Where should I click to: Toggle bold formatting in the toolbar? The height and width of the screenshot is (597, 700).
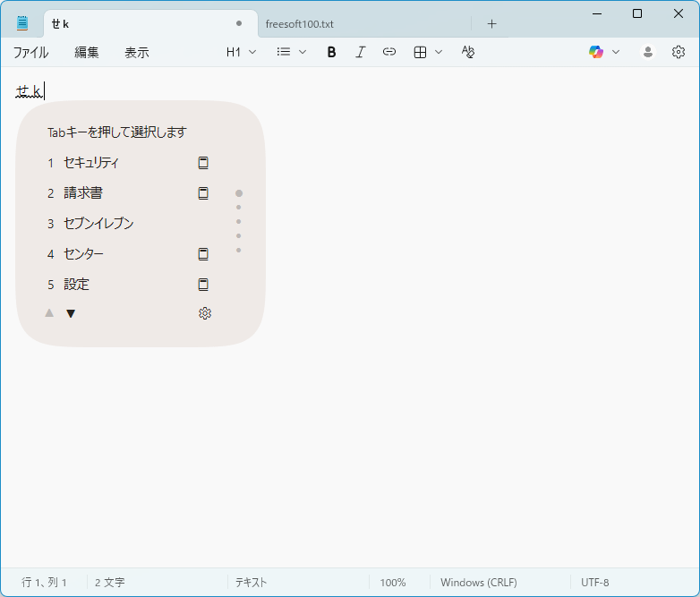pos(331,52)
